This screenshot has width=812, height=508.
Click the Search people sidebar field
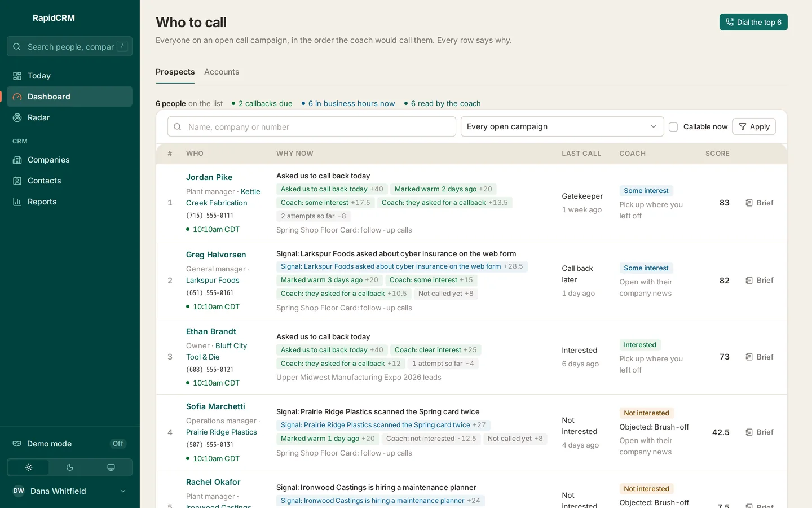click(x=70, y=46)
